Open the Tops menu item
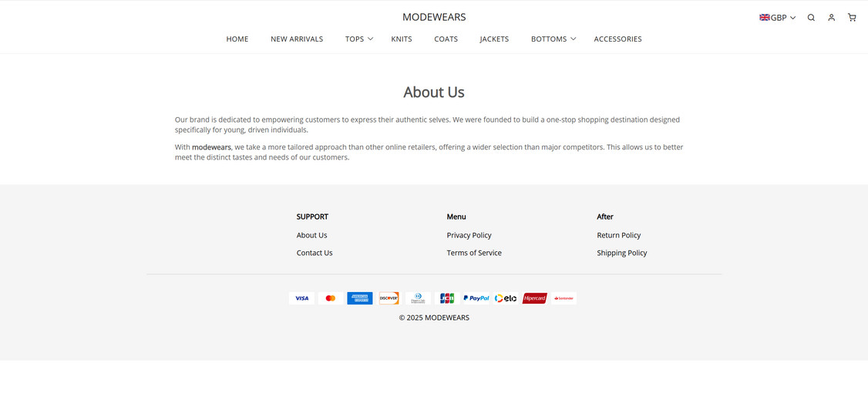The image size is (868, 420). point(355,39)
